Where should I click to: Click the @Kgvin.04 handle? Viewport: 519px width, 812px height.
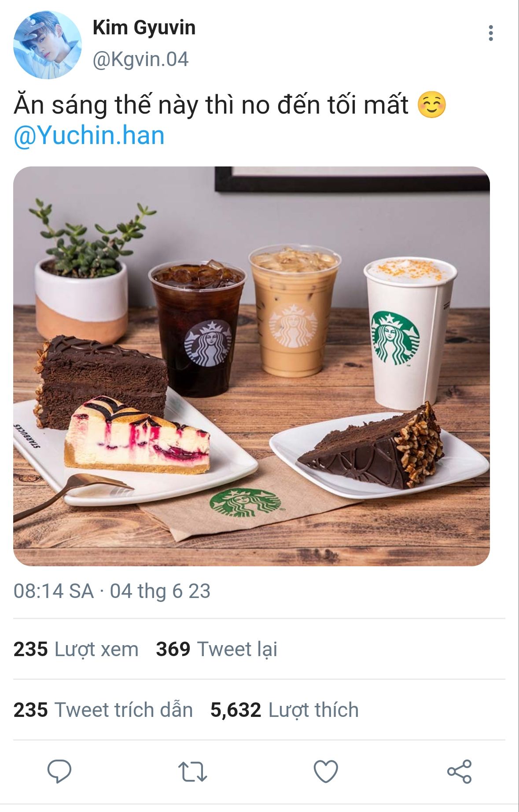[x=140, y=59]
